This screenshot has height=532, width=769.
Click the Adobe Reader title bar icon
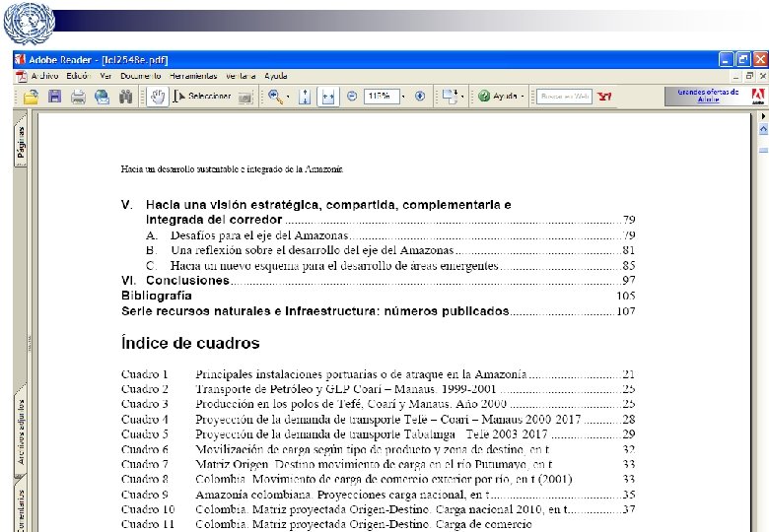pos(20,60)
